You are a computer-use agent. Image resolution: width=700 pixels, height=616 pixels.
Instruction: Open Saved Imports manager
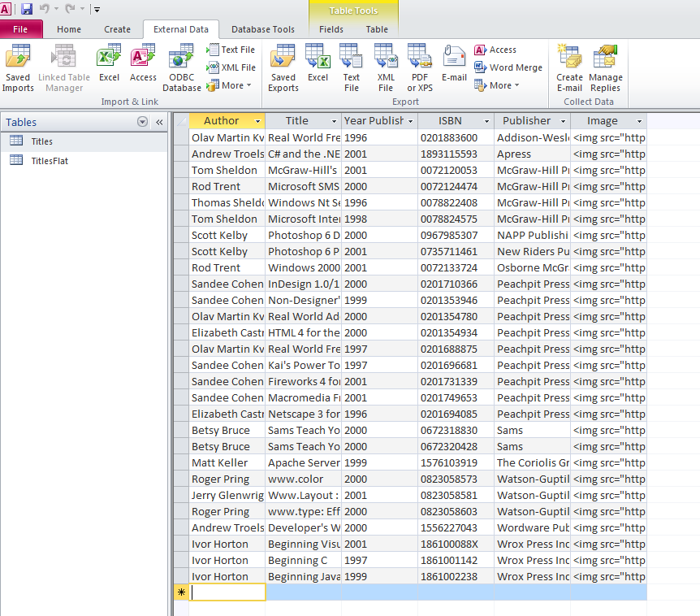point(18,68)
